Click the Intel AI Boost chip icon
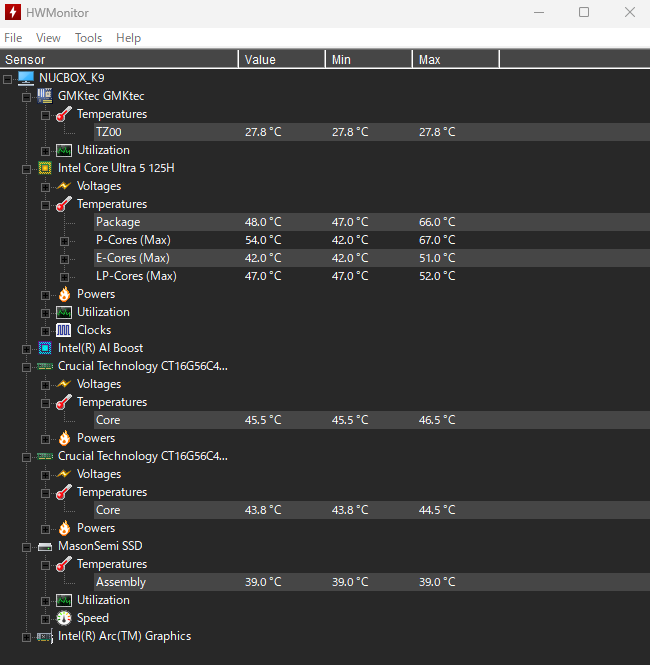 pos(45,348)
